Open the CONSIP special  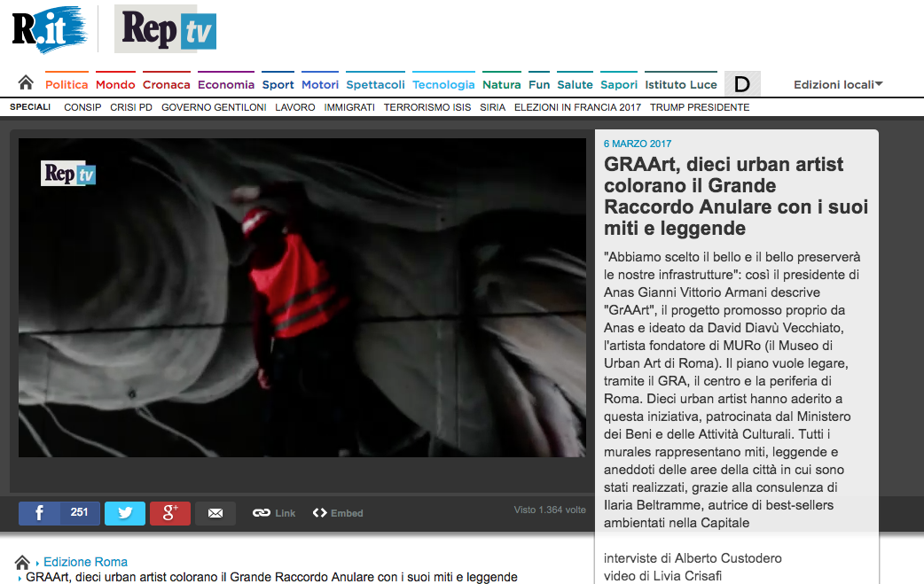pos(82,107)
